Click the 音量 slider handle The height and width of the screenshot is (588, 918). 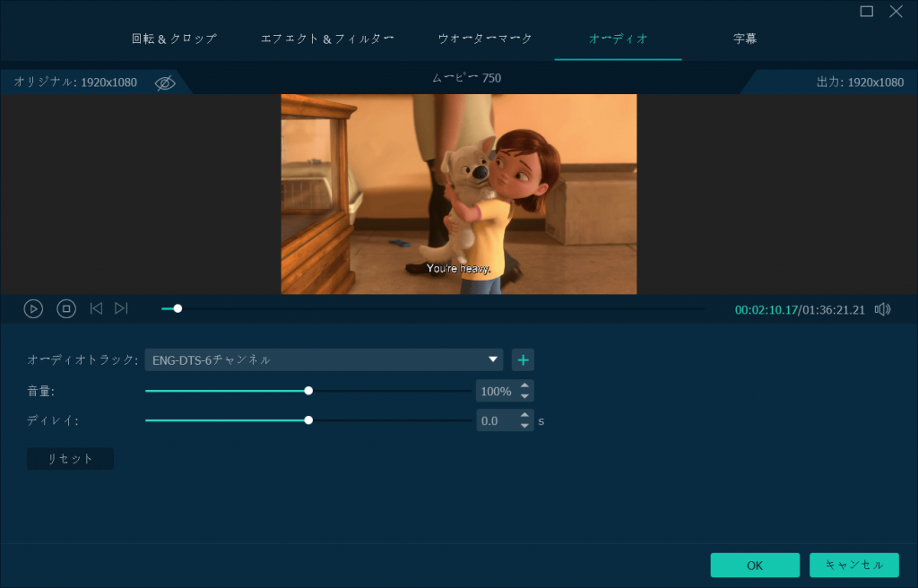tap(308, 391)
